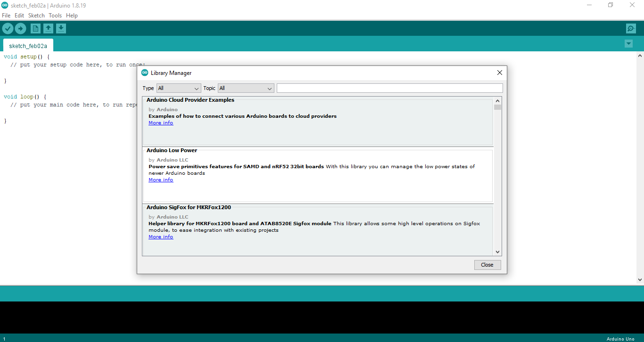
Task: Open a sketch using Open icon
Action: [48, 29]
